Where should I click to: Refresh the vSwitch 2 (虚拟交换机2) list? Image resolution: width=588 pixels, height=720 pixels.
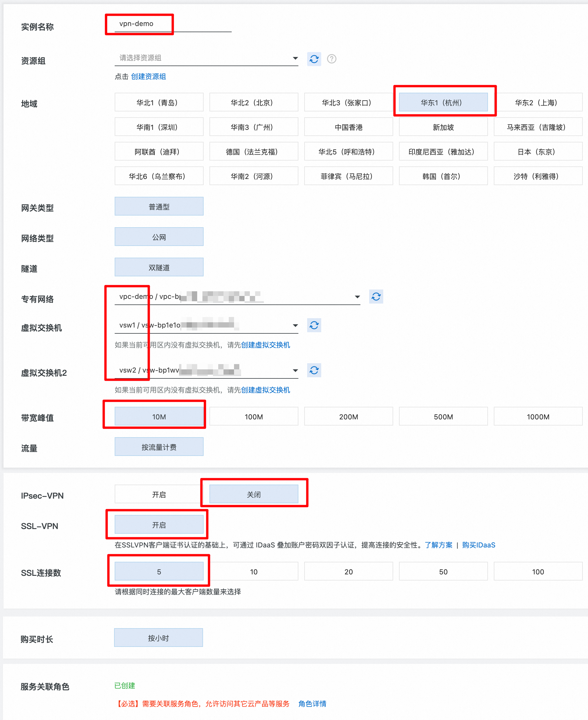click(314, 370)
